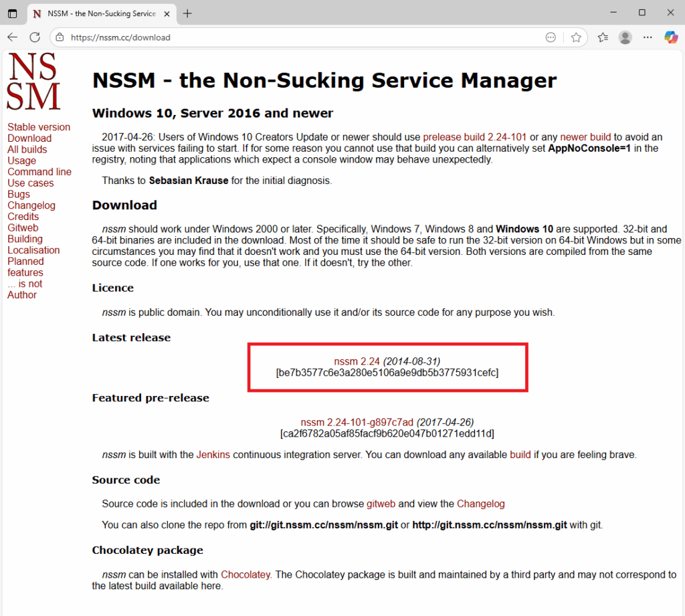Open the tab actions menu icon
Screen dimensions: 685x616
click(x=13, y=13)
